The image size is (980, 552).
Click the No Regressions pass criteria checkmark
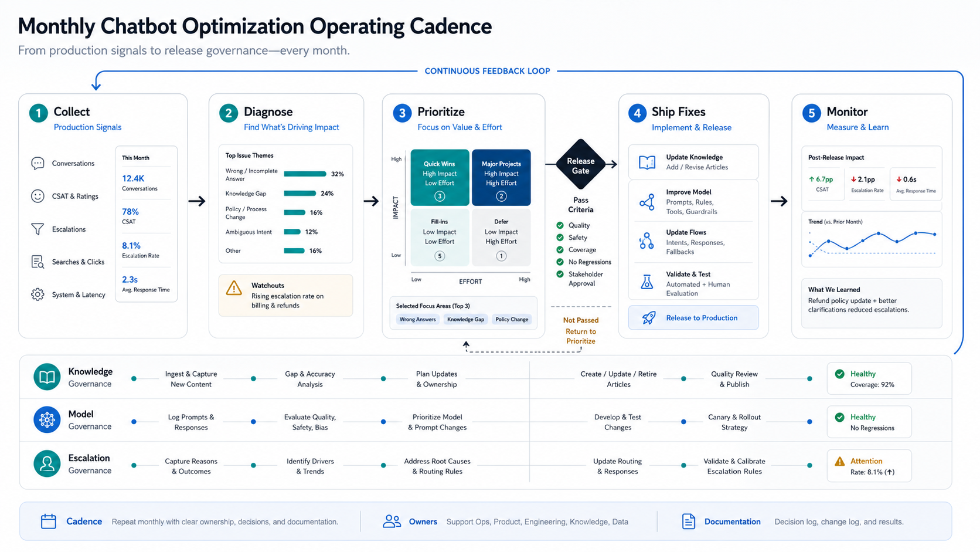(x=560, y=262)
